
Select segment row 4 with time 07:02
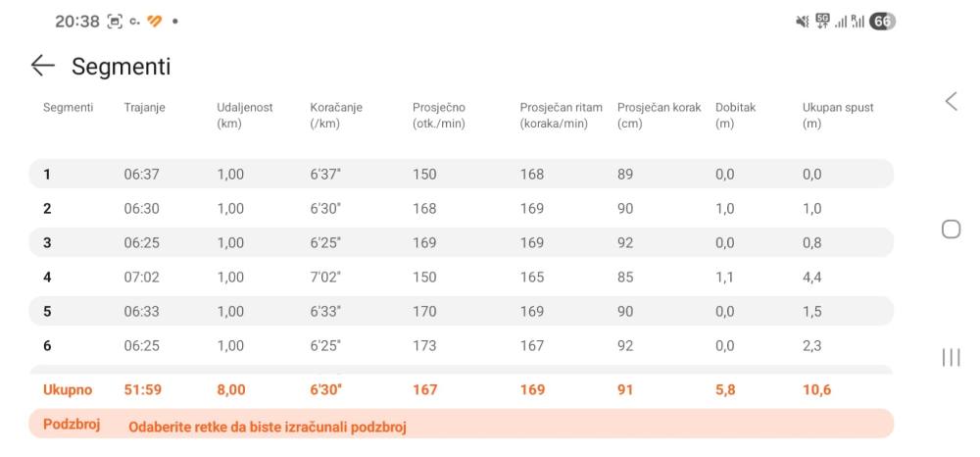(x=462, y=277)
